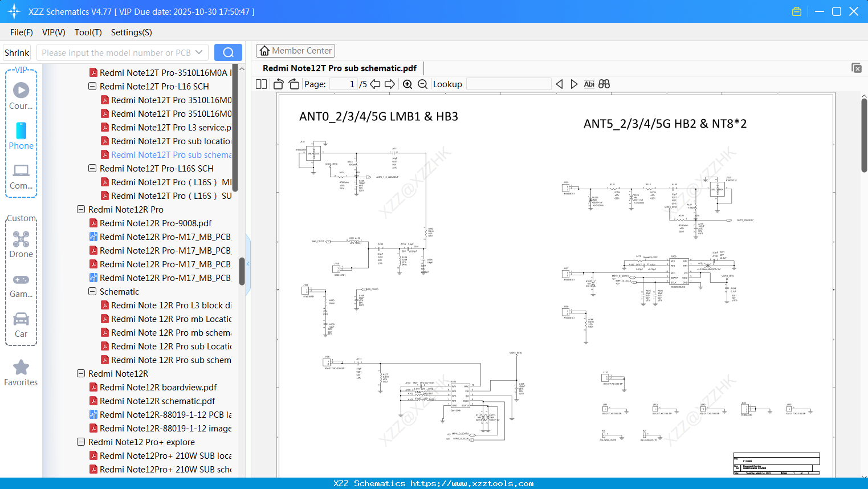Collapse the Redmi Note12R Pro Schematic node
The image size is (868, 489).
pos(92,291)
